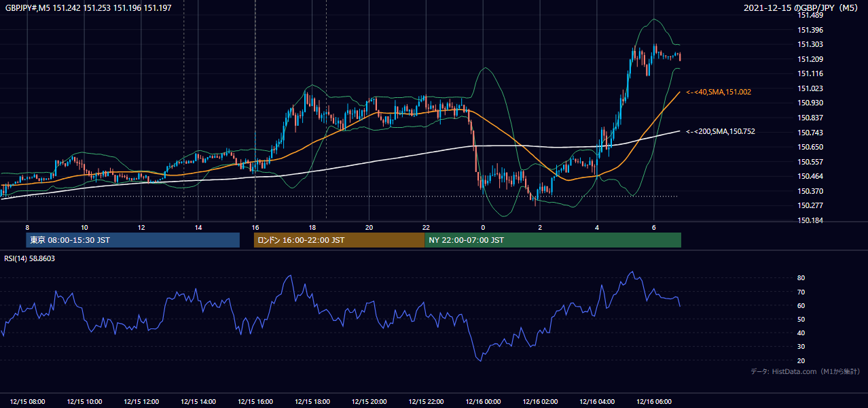The image size is (868, 408).
Task: Click hour label 4 under price chart
Action: [597, 227]
